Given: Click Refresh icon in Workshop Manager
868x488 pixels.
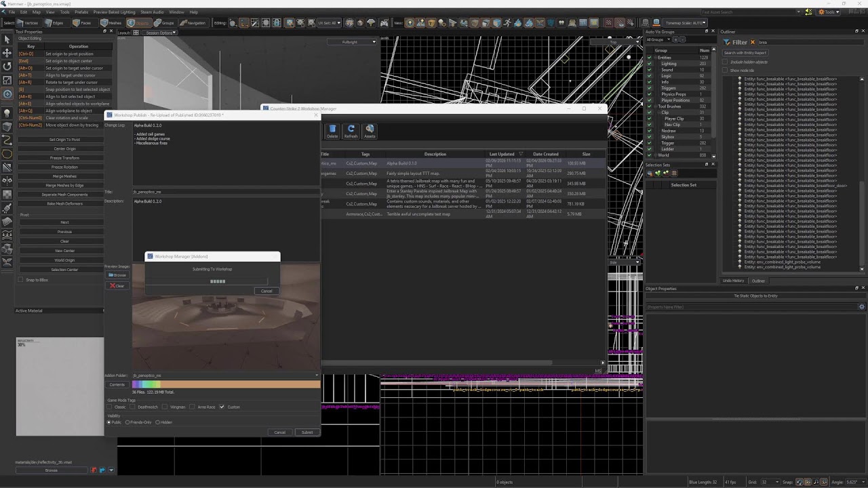Looking at the screenshot, I should tap(351, 131).
